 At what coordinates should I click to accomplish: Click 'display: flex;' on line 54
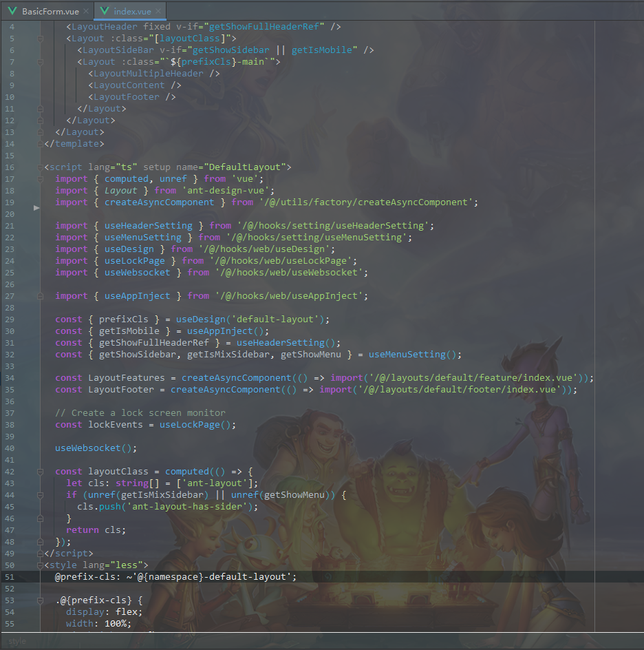(x=104, y=612)
